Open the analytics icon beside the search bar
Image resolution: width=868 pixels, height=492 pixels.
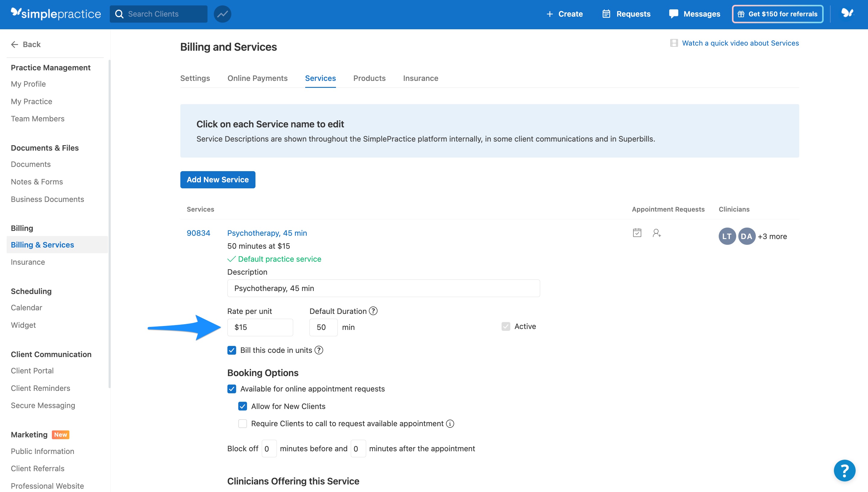222,14
